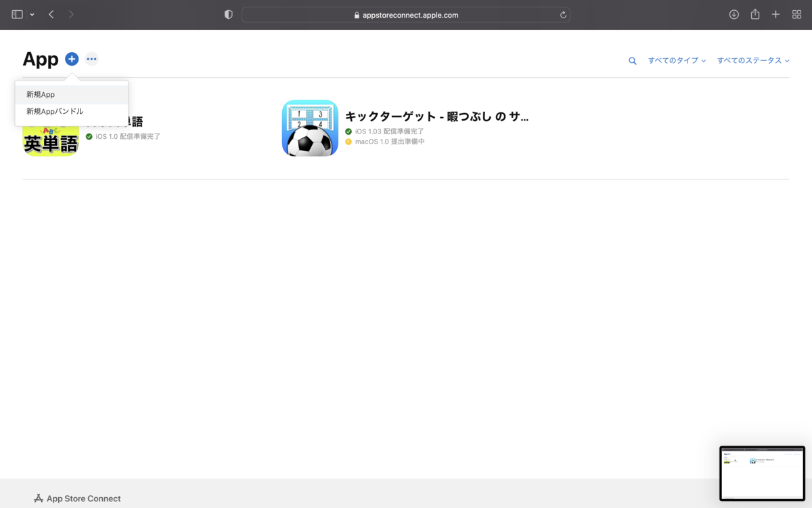Open Safari downloads button
The height and width of the screenshot is (508, 812).
[734, 14]
